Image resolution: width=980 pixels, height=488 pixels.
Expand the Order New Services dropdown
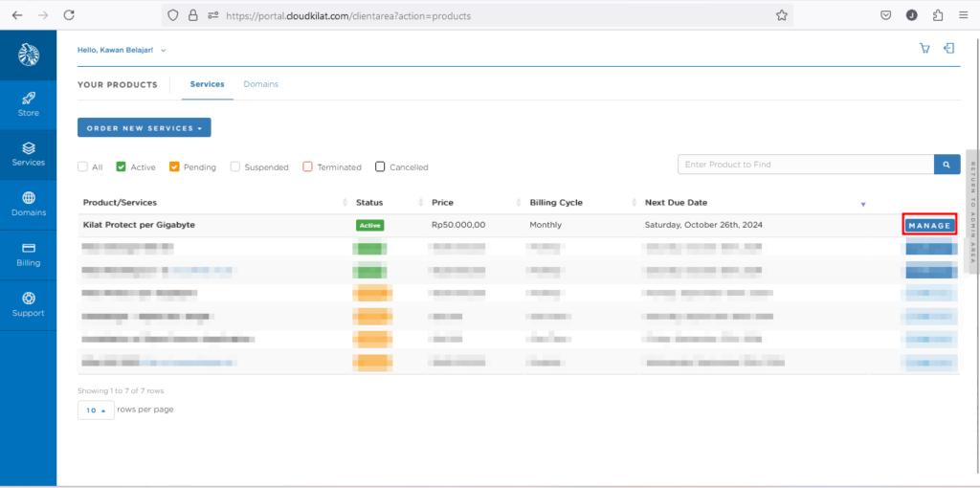144,127
